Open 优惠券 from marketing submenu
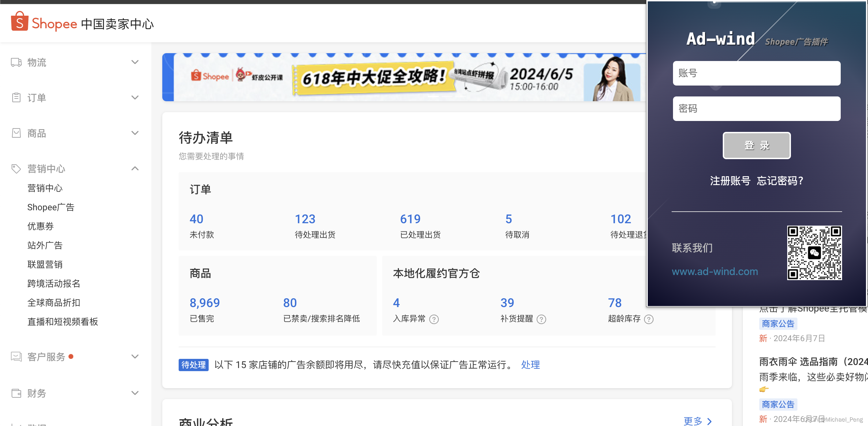The height and width of the screenshot is (426, 868). (x=41, y=226)
